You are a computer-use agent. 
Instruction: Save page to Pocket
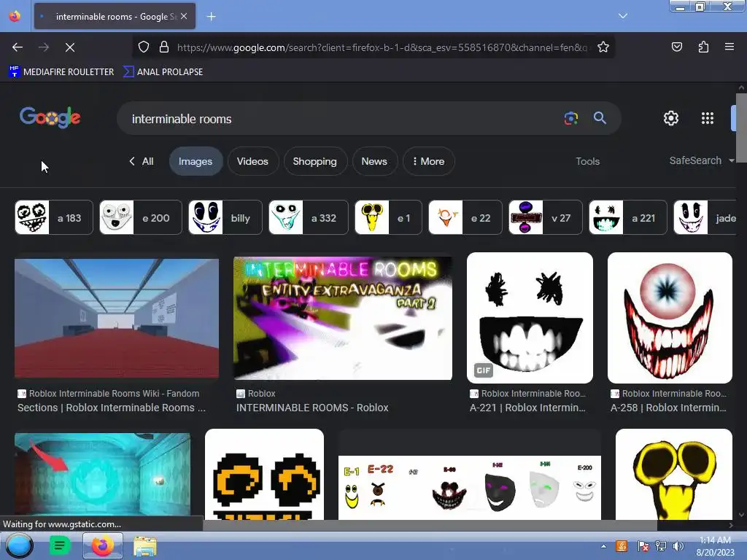(676, 47)
